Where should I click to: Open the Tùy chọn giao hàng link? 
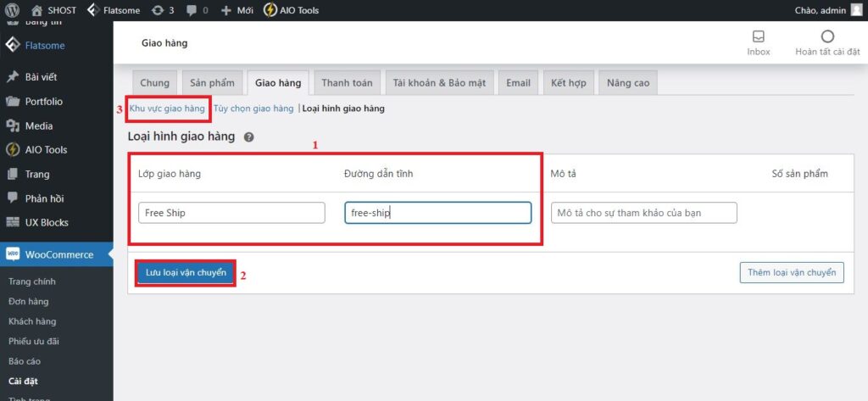pos(253,109)
